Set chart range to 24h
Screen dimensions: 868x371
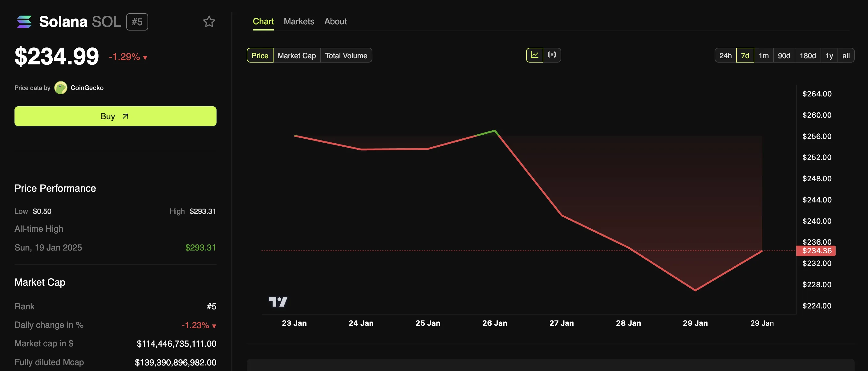coord(725,55)
